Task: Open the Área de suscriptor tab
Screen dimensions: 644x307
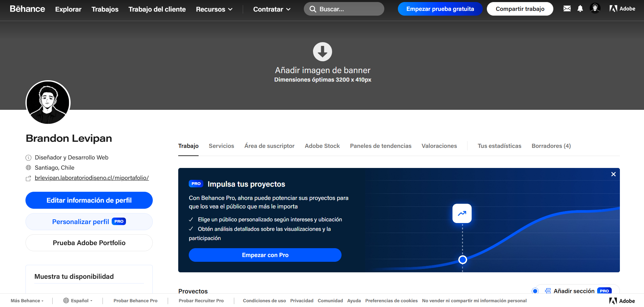Action: coord(270,146)
